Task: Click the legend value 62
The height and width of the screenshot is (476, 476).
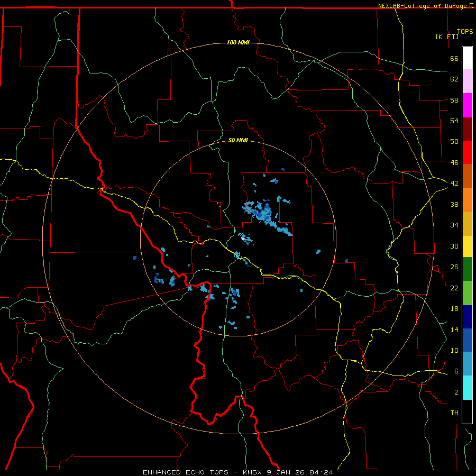Action: (454, 79)
